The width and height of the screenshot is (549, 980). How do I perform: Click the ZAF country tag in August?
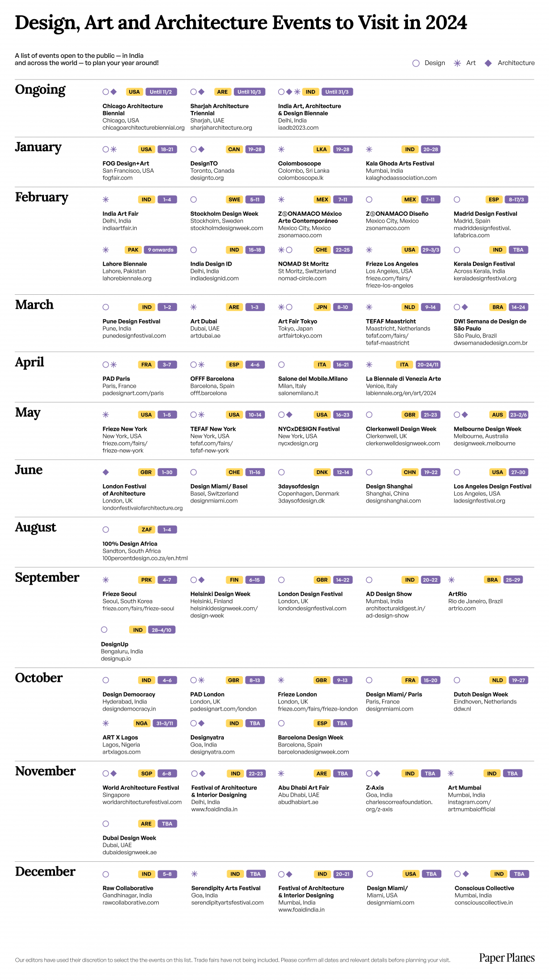point(146,530)
